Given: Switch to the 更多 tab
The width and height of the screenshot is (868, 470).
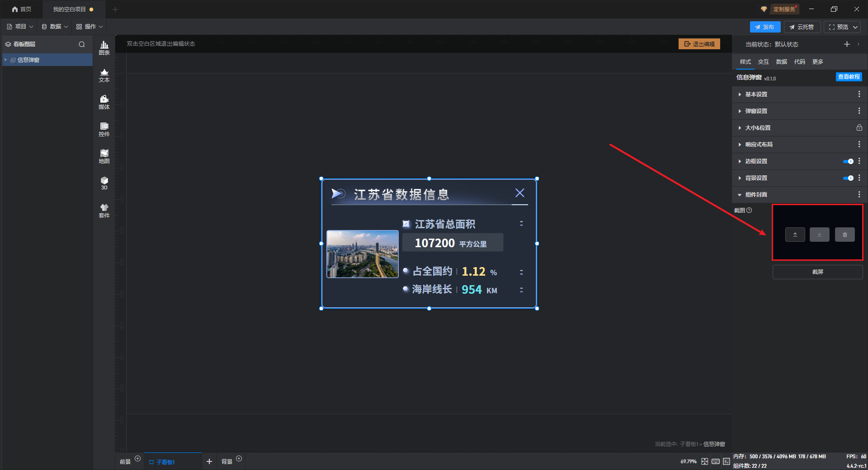Looking at the screenshot, I should (x=817, y=62).
